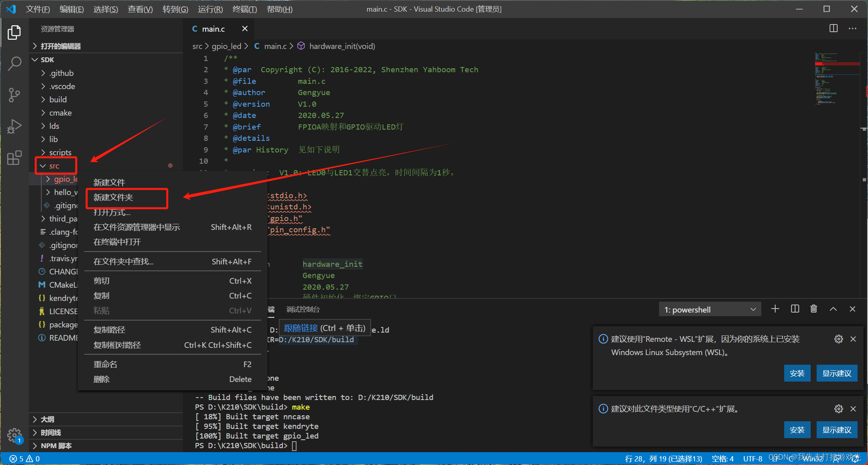Click the terminal delete trash icon
The height and width of the screenshot is (465, 868).
pos(814,310)
